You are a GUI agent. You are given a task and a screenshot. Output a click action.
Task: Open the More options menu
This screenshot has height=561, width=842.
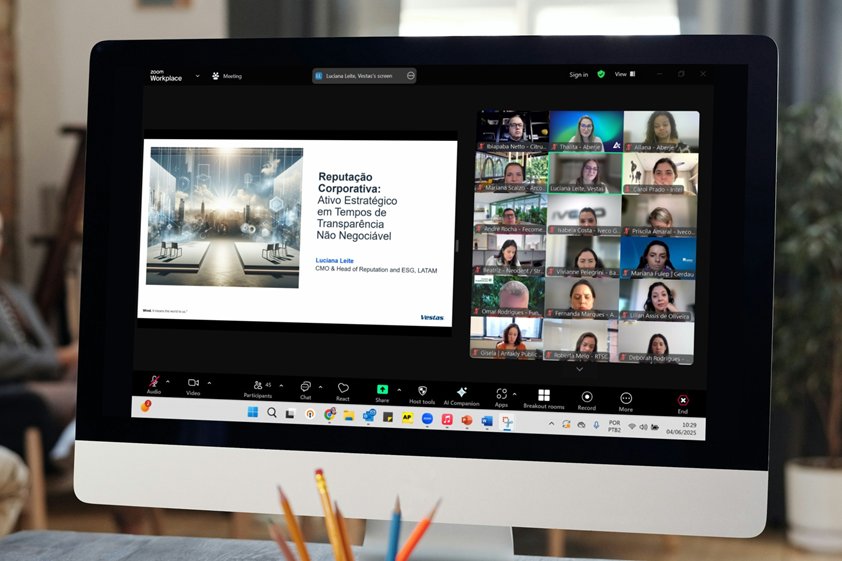coord(626,399)
